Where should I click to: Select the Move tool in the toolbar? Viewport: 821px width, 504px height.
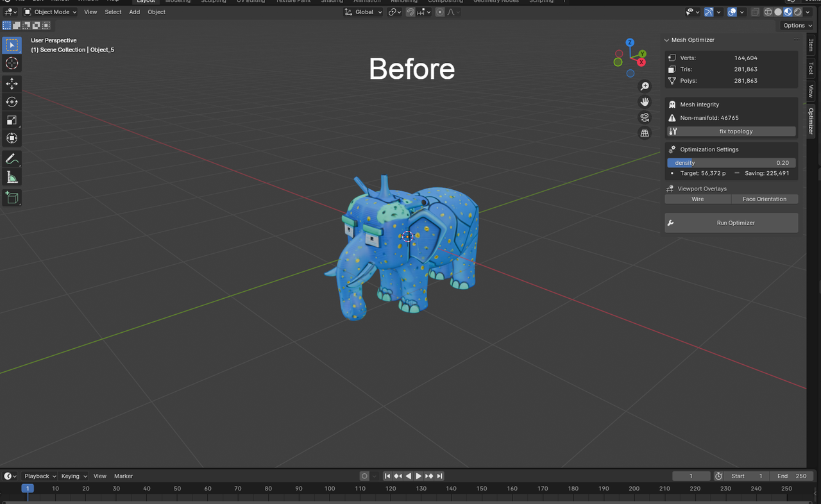(x=12, y=83)
